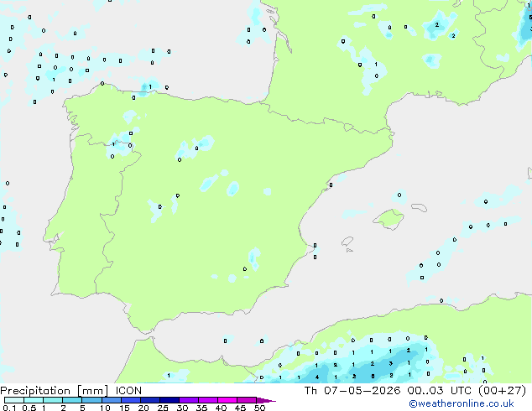The height and width of the screenshot is (411, 532).
Task: Click the '20' legend label
Action: [143, 408]
